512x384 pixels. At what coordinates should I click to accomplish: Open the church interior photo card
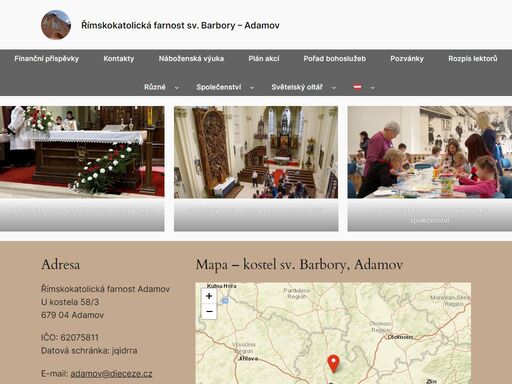[x=256, y=168]
